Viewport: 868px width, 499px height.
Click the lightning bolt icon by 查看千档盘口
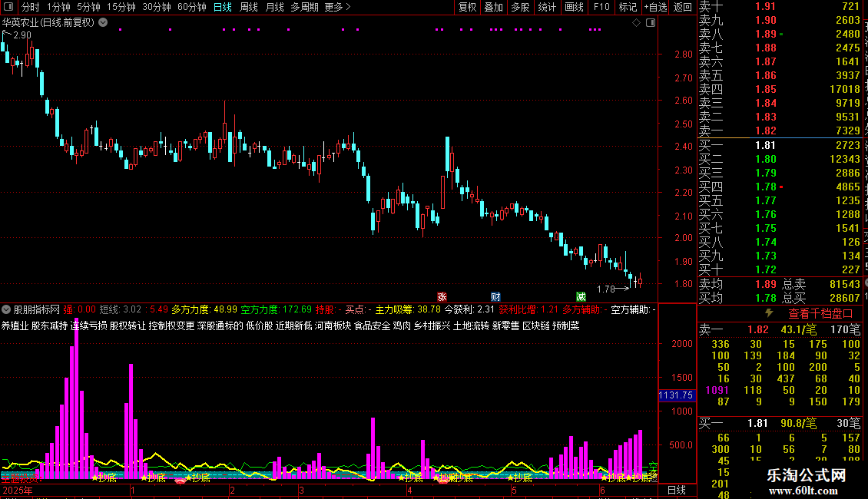(770, 313)
